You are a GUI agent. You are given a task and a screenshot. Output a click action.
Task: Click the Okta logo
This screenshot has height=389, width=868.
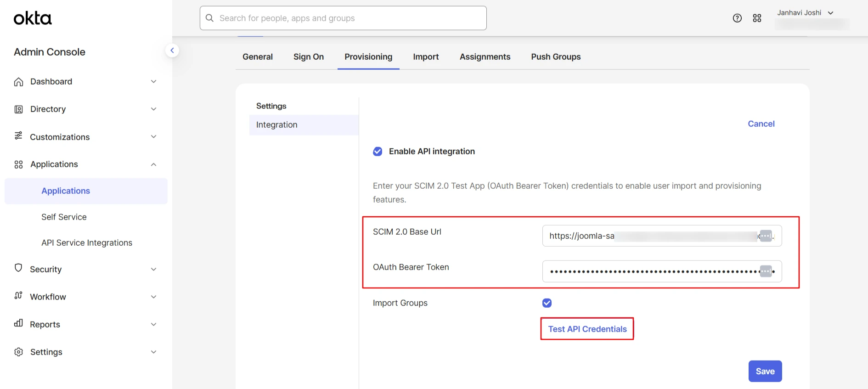pyautogui.click(x=33, y=18)
